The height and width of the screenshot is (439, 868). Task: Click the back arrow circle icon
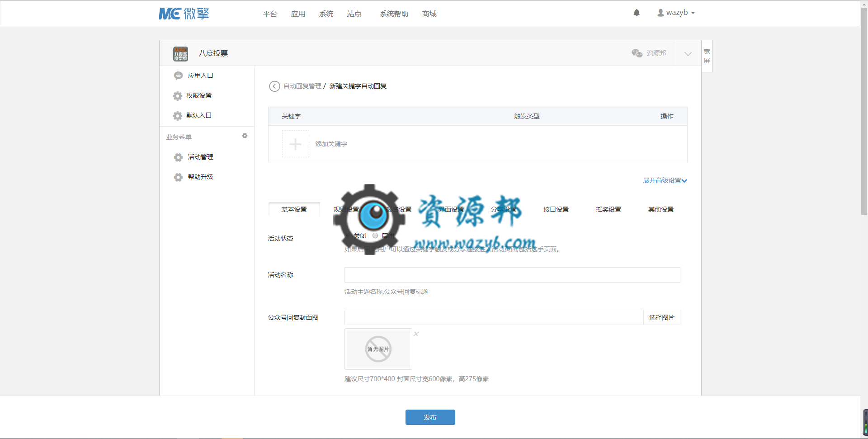pyautogui.click(x=274, y=86)
